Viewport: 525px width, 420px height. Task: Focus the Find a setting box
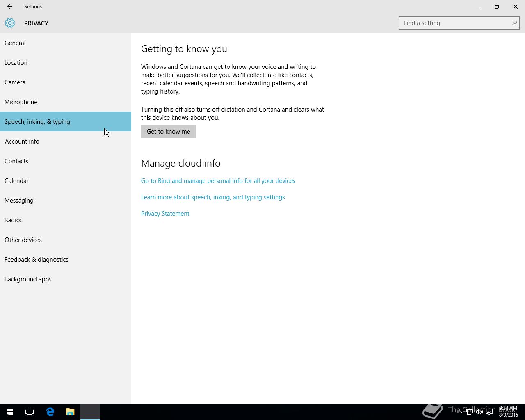pyautogui.click(x=459, y=23)
